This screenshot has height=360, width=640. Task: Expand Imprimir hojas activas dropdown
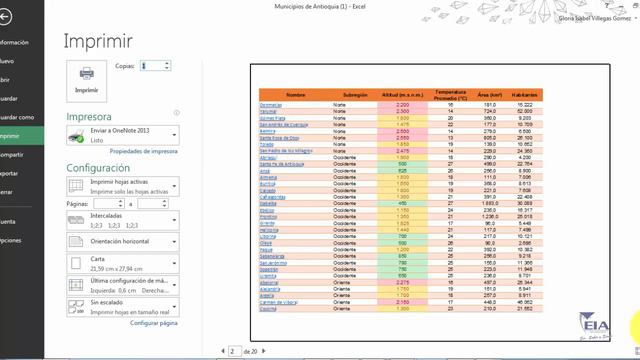click(123, 186)
